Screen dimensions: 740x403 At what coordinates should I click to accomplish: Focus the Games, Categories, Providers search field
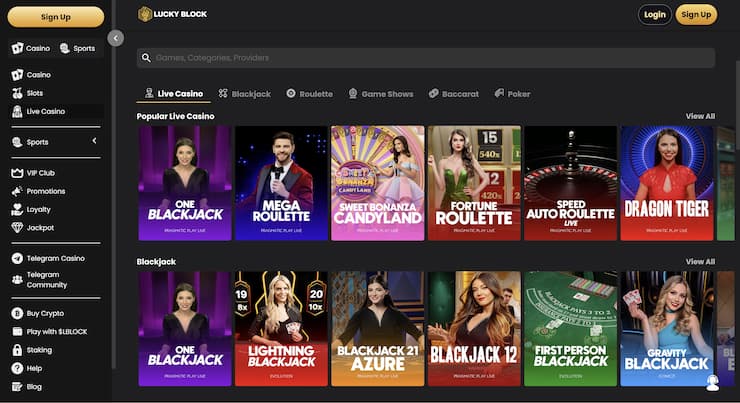[x=426, y=58]
